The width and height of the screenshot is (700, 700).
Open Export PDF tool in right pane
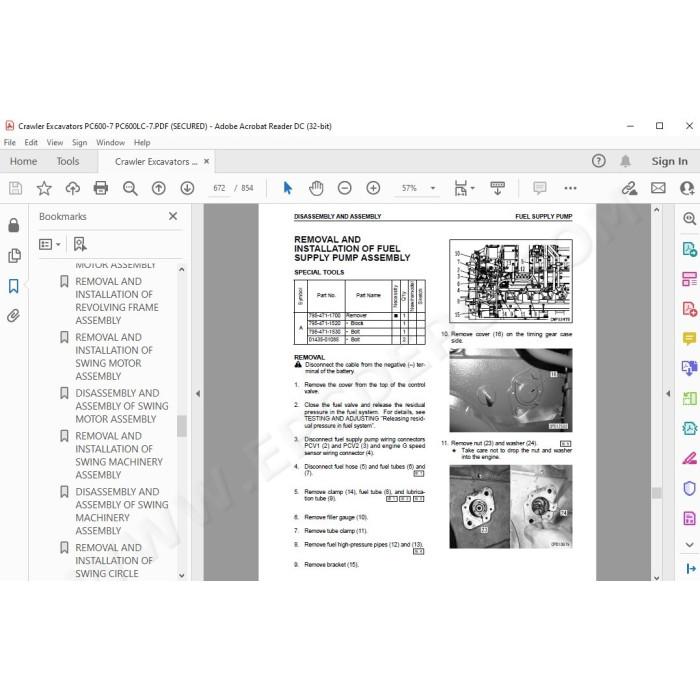point(689,249)
